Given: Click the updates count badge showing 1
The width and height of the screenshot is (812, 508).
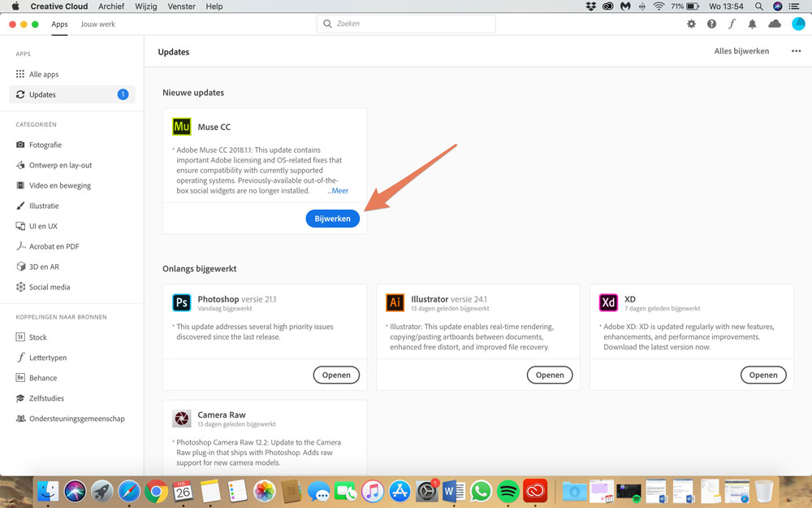Looking at the screenshot, I should point(123,94).
